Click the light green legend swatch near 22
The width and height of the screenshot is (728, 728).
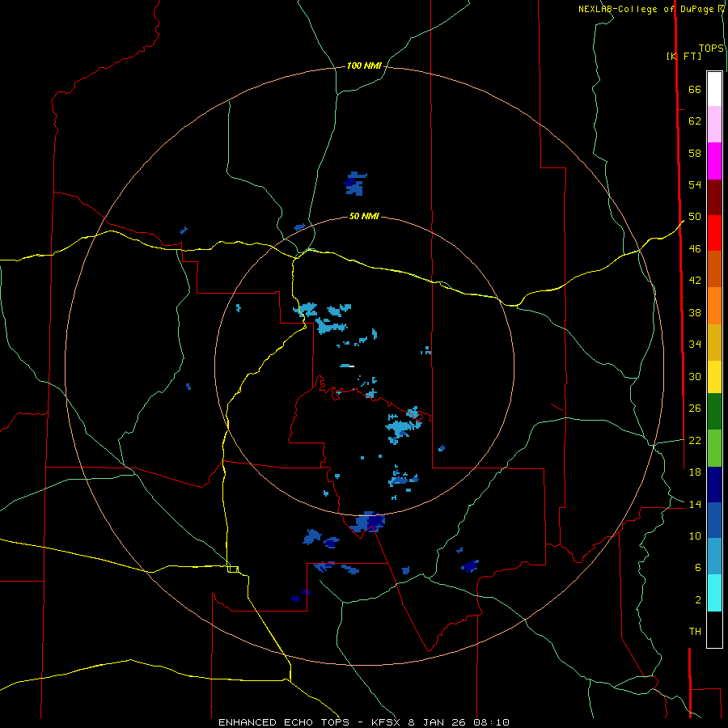point(714,448)
